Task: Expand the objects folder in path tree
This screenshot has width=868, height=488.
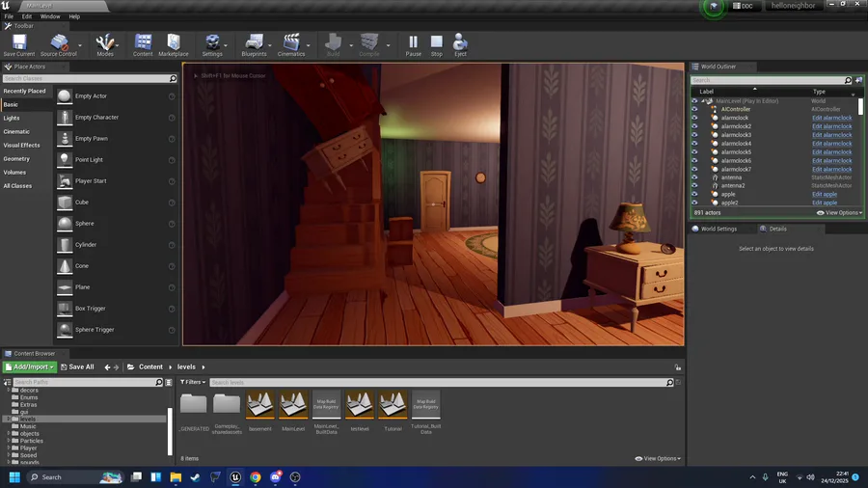Action: tap(9, 434)
